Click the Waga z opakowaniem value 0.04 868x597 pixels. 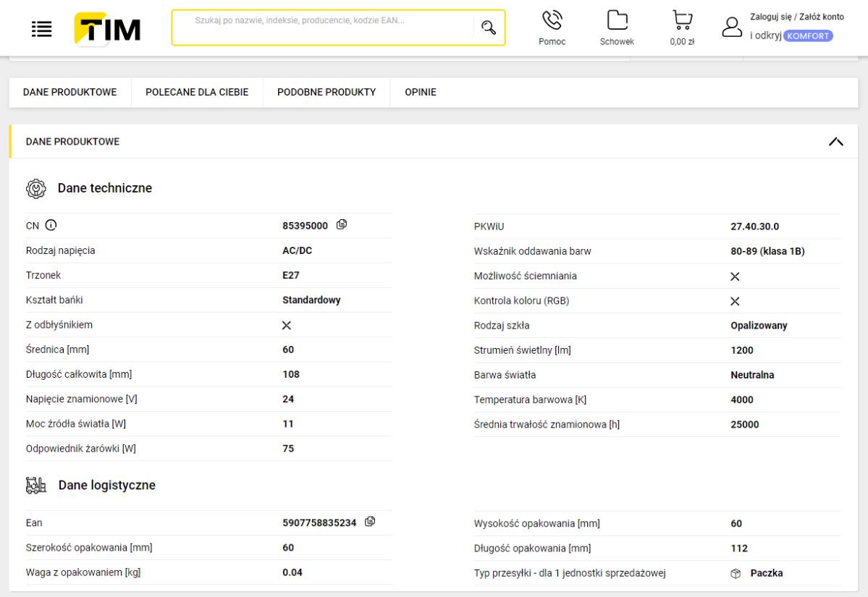click(292, 572)
